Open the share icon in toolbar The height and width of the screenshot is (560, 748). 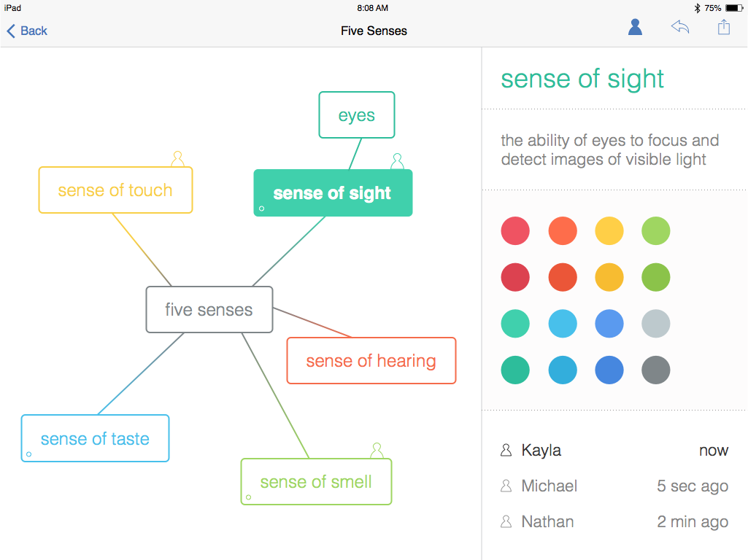[724, 27]
